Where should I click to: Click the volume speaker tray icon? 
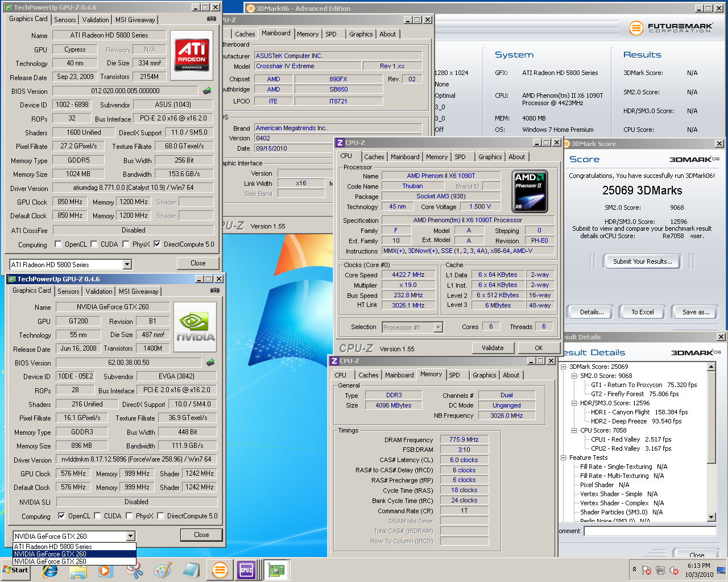click(x=674, y=570)
